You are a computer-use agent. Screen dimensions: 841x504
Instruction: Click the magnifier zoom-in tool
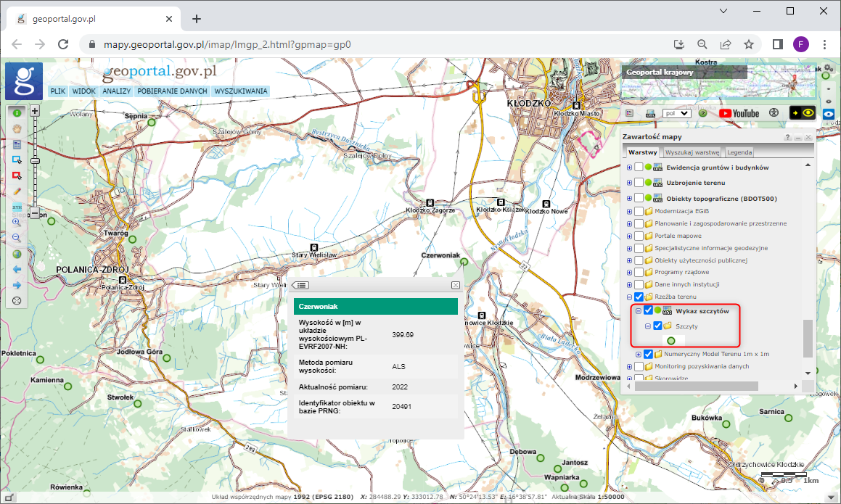(x=17, y=222)
